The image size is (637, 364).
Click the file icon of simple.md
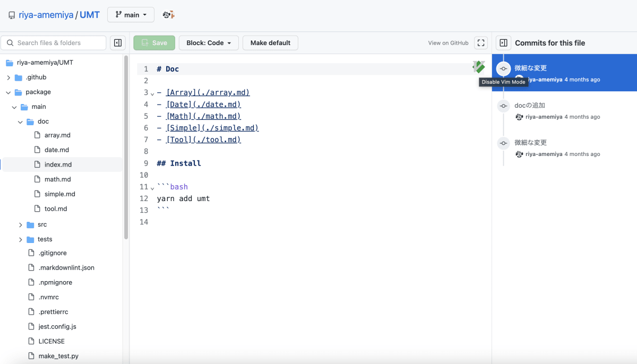coord(37,194)
